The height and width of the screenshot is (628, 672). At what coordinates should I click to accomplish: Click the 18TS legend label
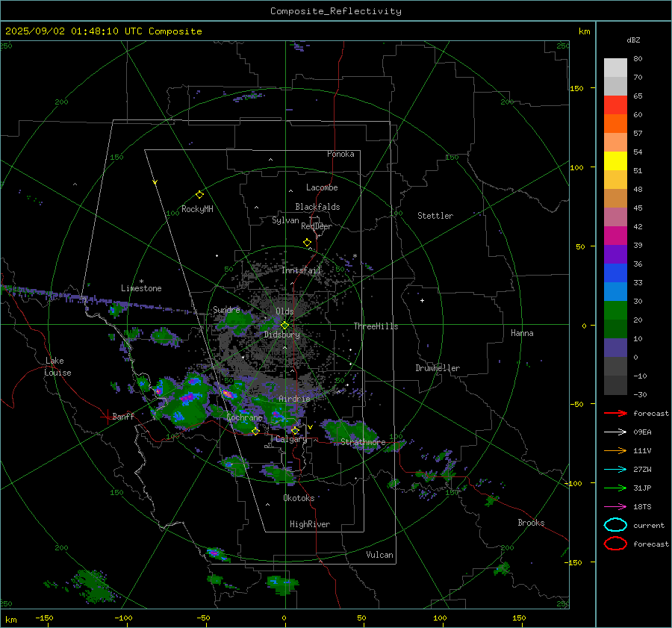[x=642, y=507]
